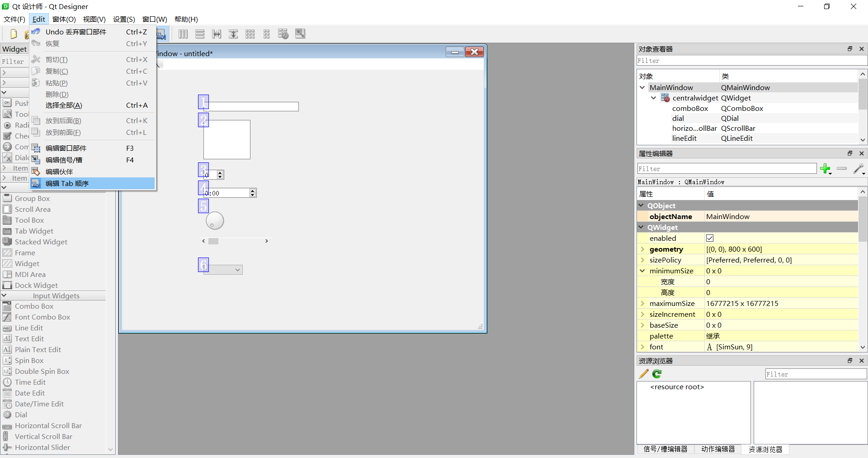
Task: Lay out vertically in splitter
Action: click(x=233, y=34)
